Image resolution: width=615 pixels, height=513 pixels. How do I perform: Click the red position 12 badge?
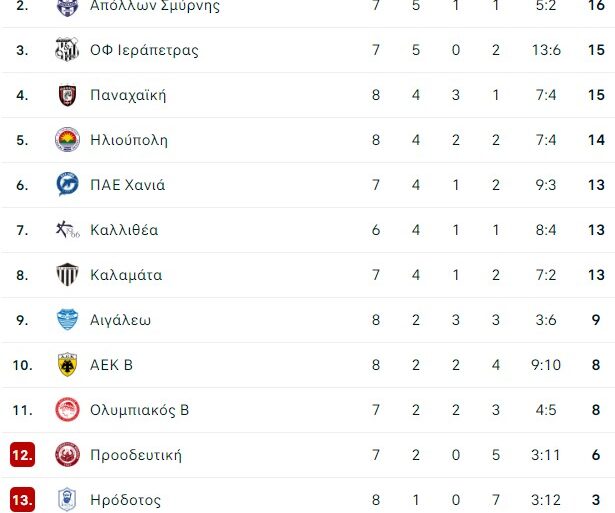click(x=22, y=455)
